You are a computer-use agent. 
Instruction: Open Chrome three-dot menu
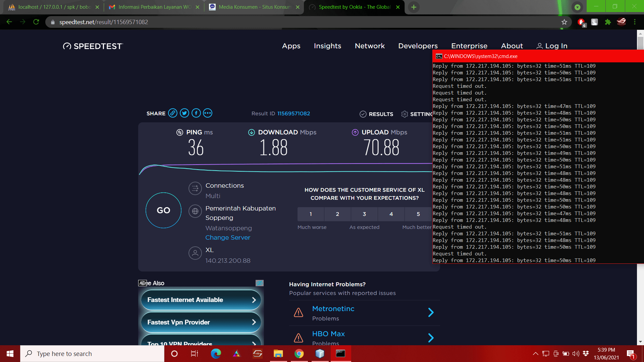click(x=635, y=22)
